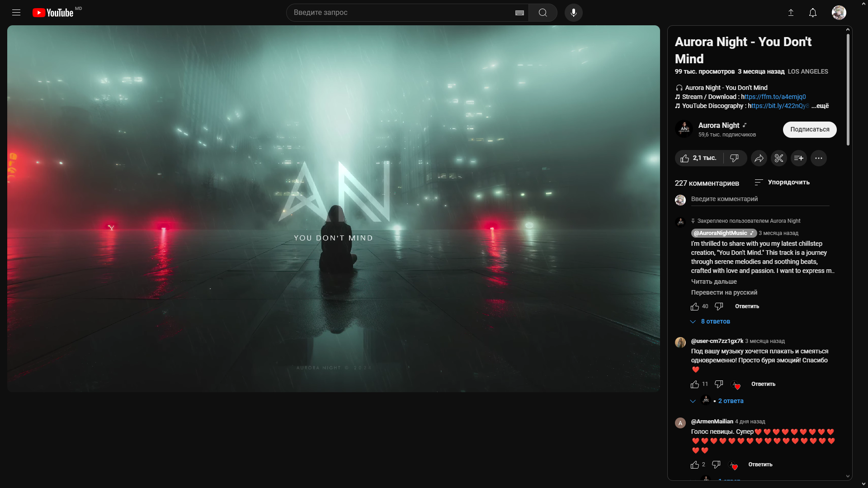
Task: Click the 4 дня назад timestamp
Action: [x=750, y=422]
